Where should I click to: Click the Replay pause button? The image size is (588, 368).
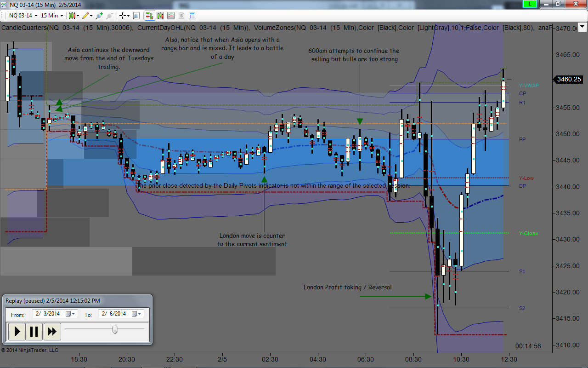click(x=34, y=331)
